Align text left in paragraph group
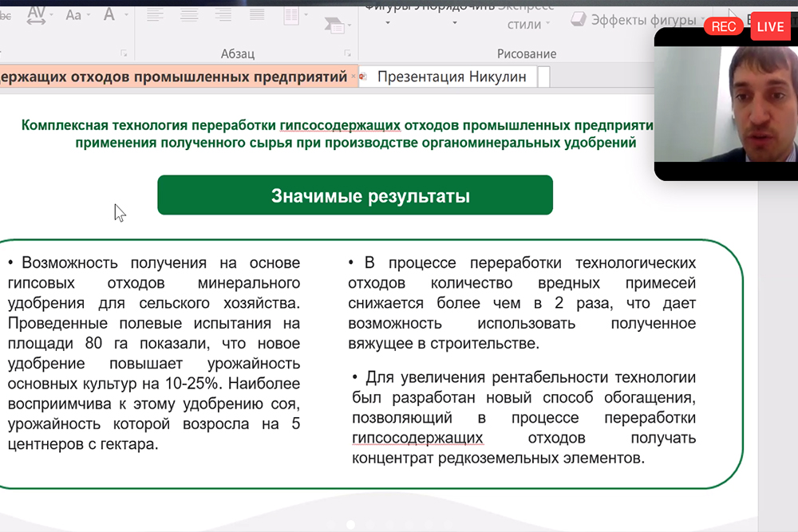Image resolution: width=798 pixels, height=532 pixels. 155,14
